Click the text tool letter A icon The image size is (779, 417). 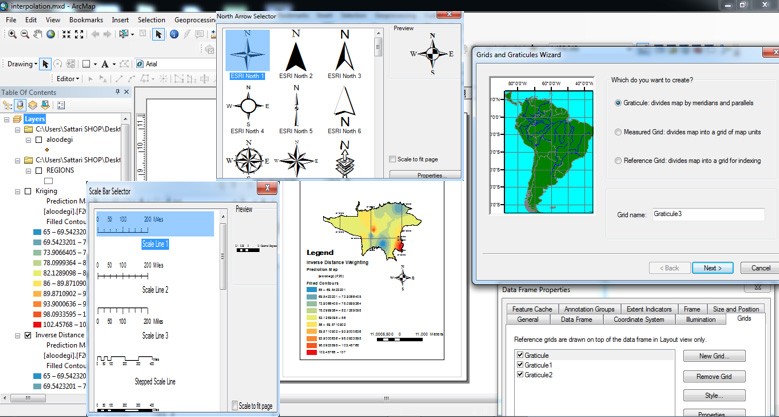pos(103,65)
